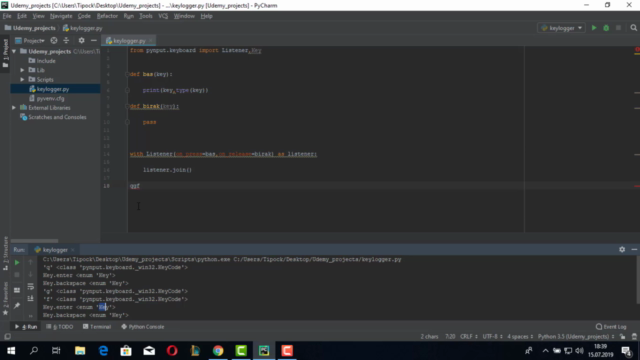The width and height of the screenshot is (640, 360).
Task: Click Udemy_projects breadcrumb
Action: (34, 28)
